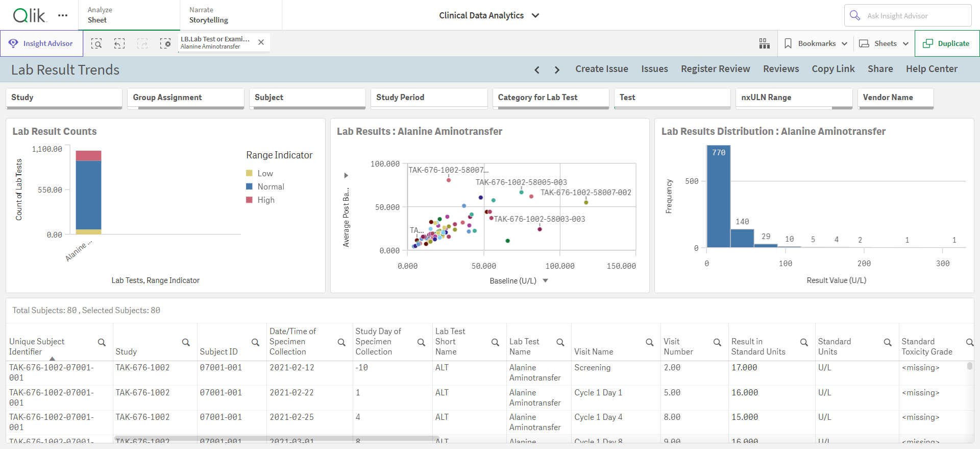The height and width of the screenshot is (449, 980).
Task: Search the Standard Toxicity Grade column
Action: (x=969, y=342)
